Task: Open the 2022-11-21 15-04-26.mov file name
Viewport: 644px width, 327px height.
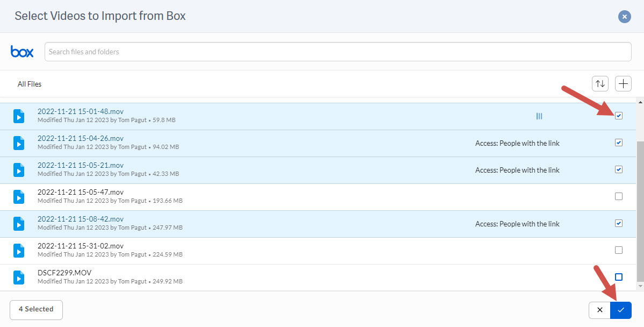Action: coord(81,138)
